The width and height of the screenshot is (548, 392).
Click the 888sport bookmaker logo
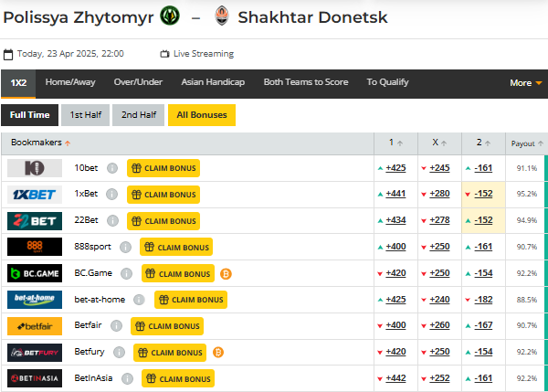tap(35, 247)
